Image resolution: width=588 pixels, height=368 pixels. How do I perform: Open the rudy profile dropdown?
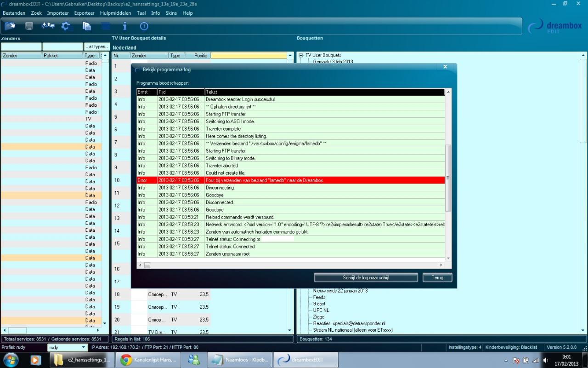68,347
